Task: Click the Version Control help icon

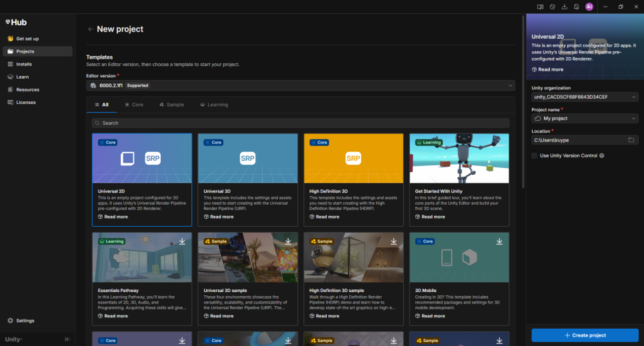Action: [x=602, y=156]
